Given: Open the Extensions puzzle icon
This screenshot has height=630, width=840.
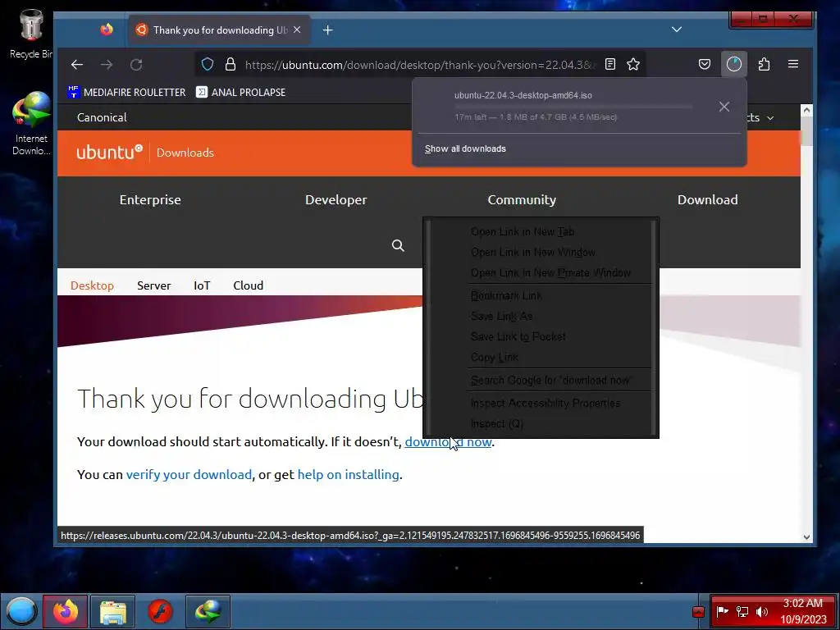Looking at the screenshot, I should [764, 64].
